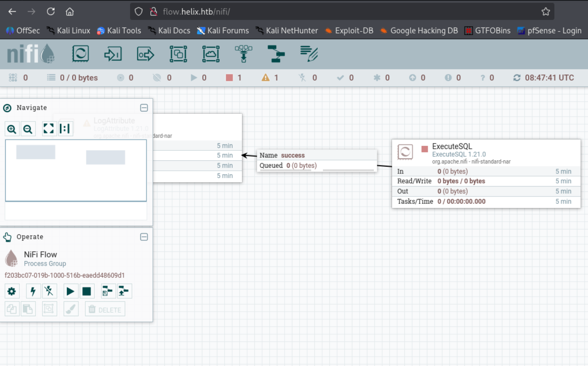Click the Enable lightning bolt icon
Screen dimensions: 588x366
[x=33, y=291]
